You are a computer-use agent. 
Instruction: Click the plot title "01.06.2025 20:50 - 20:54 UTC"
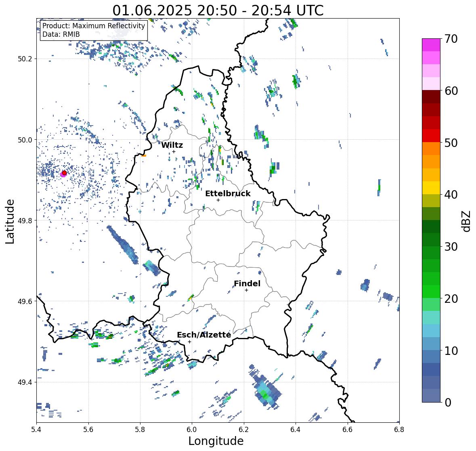(218, 10)
